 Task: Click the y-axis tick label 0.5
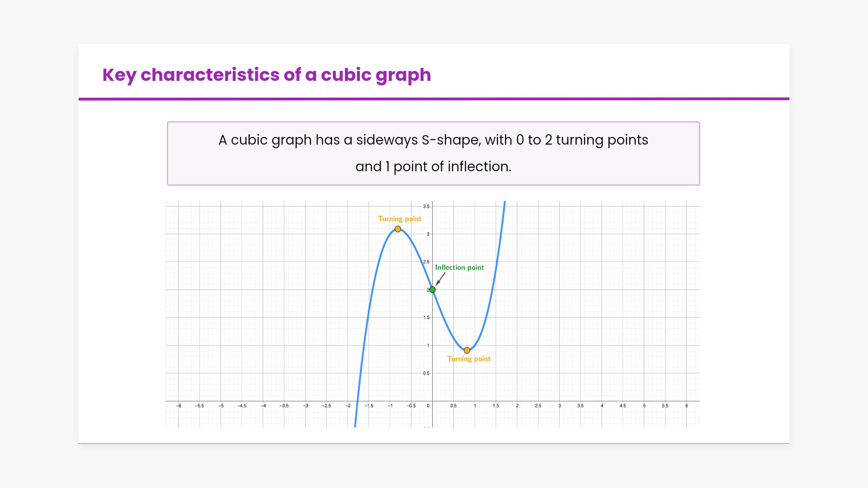click(426, 373)
